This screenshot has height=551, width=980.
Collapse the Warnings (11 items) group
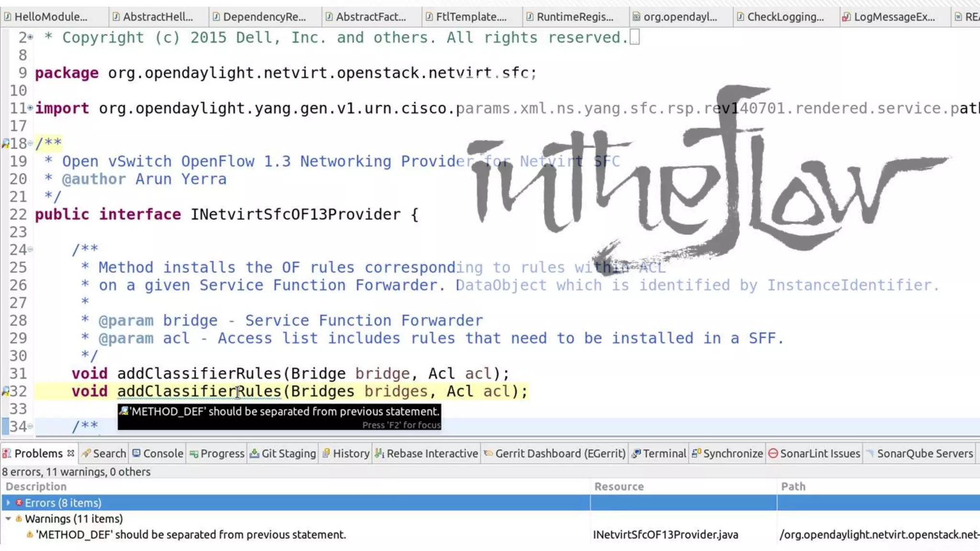8,518
